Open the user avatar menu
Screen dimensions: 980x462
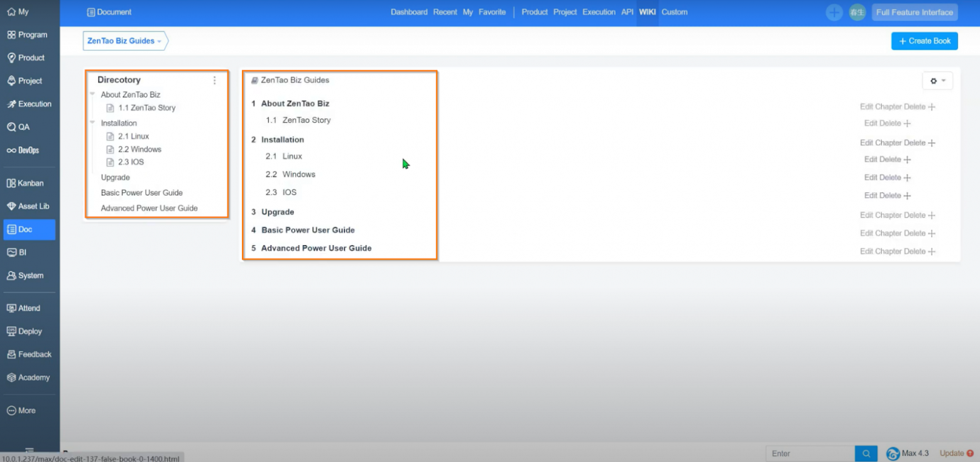click(857, 12)
